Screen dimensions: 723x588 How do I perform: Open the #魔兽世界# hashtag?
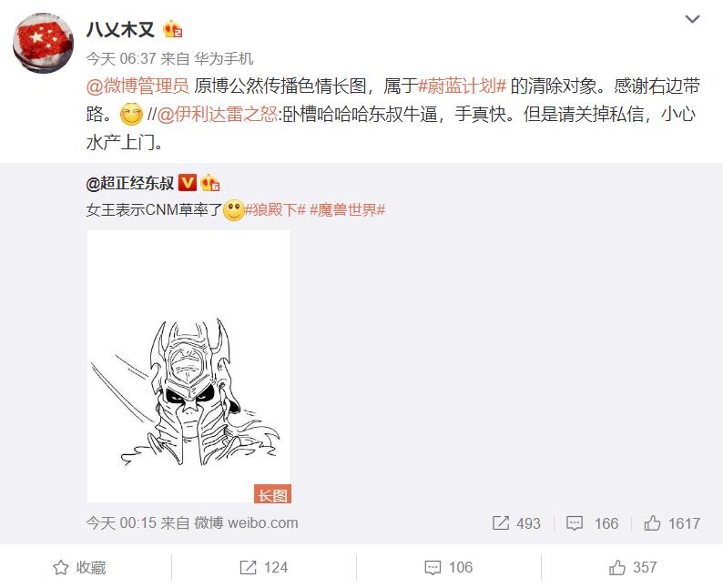[x=347, y=210]
